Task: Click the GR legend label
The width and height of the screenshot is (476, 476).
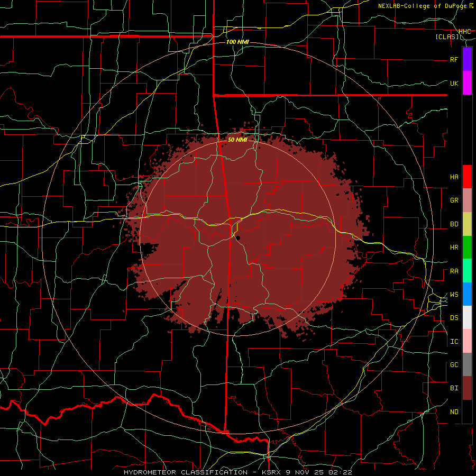Action: coord(454,200)
